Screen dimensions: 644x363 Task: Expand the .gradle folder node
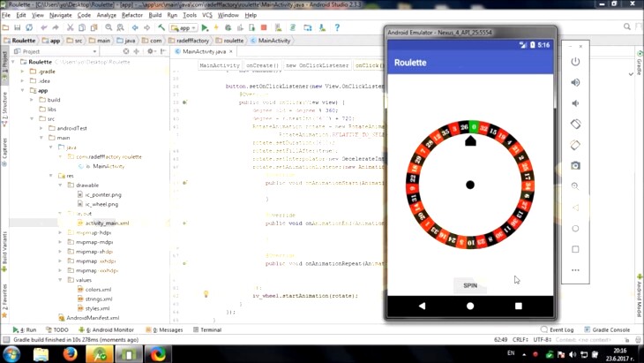pyautogui.click(x=23, y=72)
